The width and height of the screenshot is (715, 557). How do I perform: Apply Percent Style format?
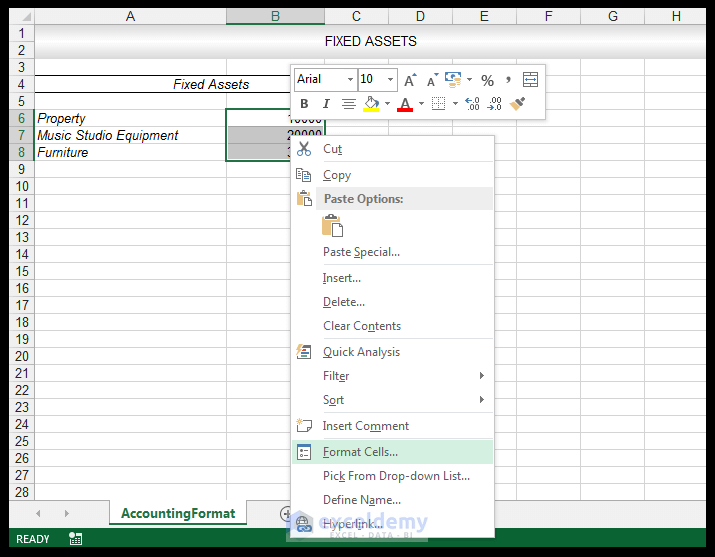pos(487,80)
